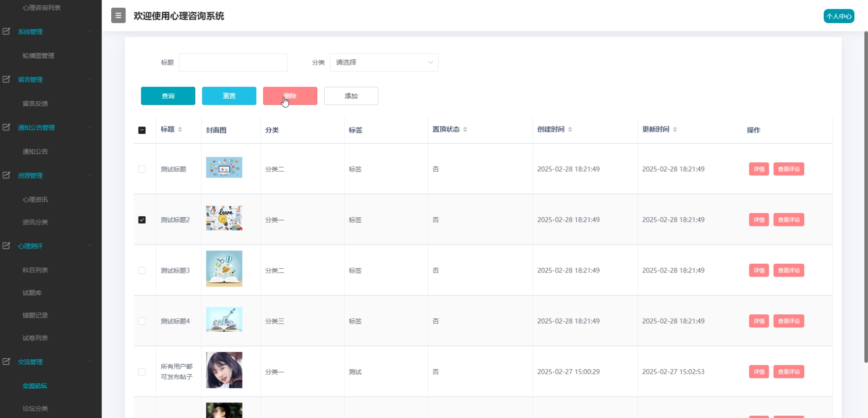The height and width of the screenshot is (418, 868).
Task: Click 查看评论 for 测试标题2
Action: 789,220
